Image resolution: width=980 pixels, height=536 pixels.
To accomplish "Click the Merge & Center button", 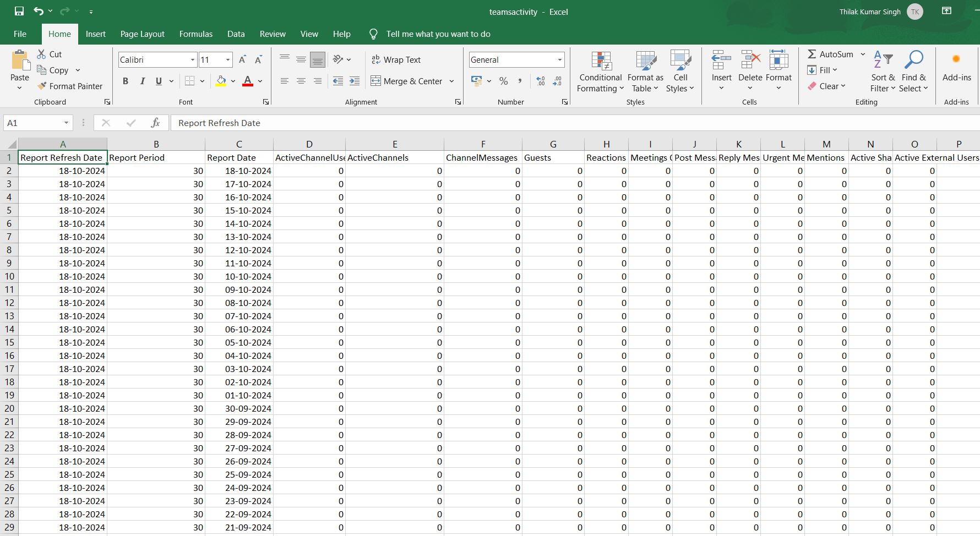I will 407,81.
